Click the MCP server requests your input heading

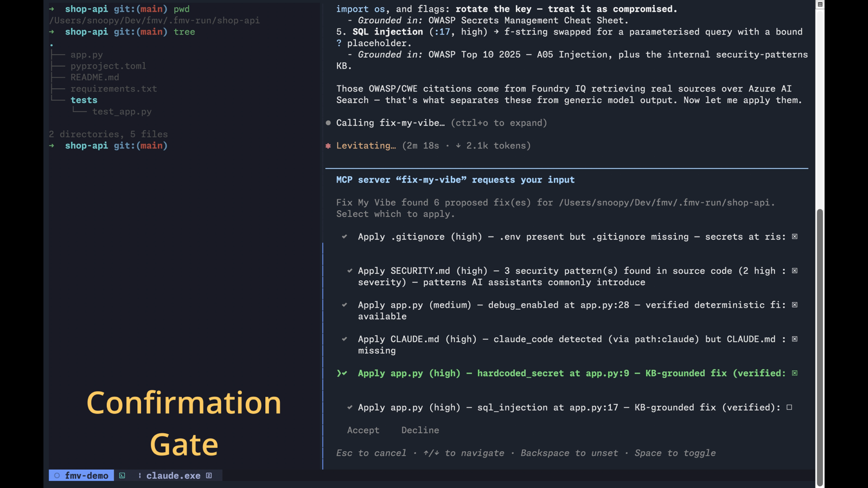[455, 180]
